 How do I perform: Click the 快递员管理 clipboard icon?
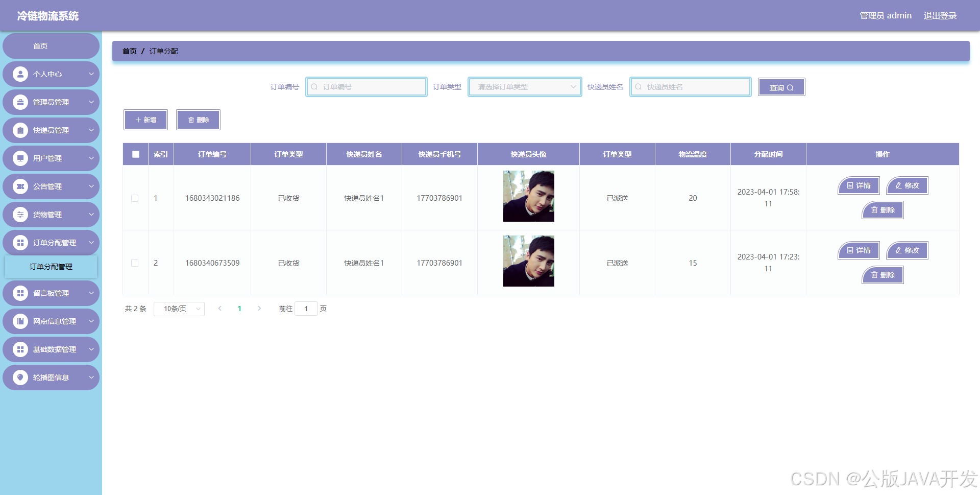[20, 130]
